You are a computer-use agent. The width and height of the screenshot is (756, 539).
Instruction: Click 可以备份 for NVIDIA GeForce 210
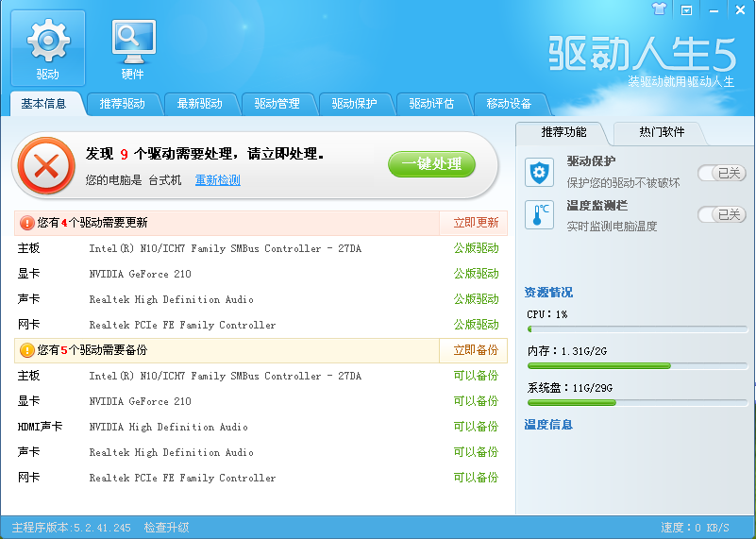click(x=476, y=401)
